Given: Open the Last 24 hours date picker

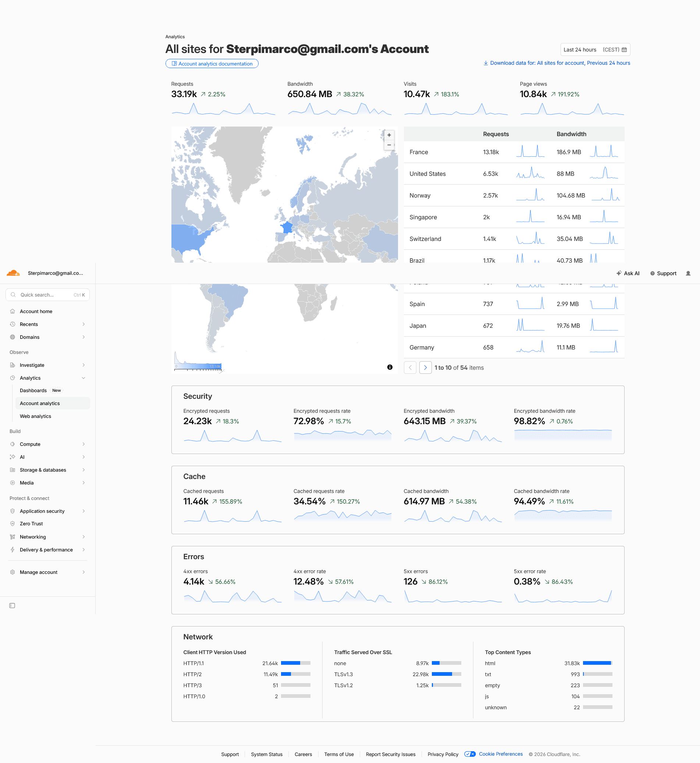Looking at the screenshot, I should [x=595, y=50].
